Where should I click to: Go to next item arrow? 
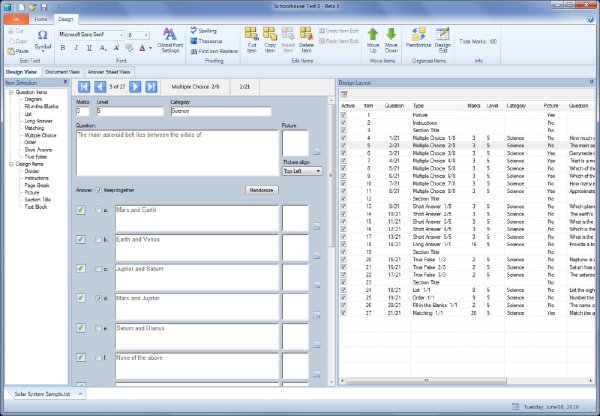click(135, 87)
